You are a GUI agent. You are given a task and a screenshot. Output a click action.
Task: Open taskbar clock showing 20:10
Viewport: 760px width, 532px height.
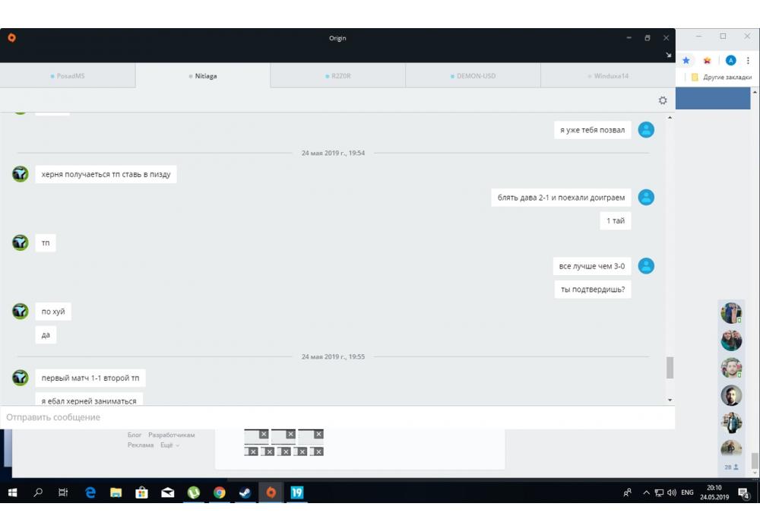coord(714,492)
